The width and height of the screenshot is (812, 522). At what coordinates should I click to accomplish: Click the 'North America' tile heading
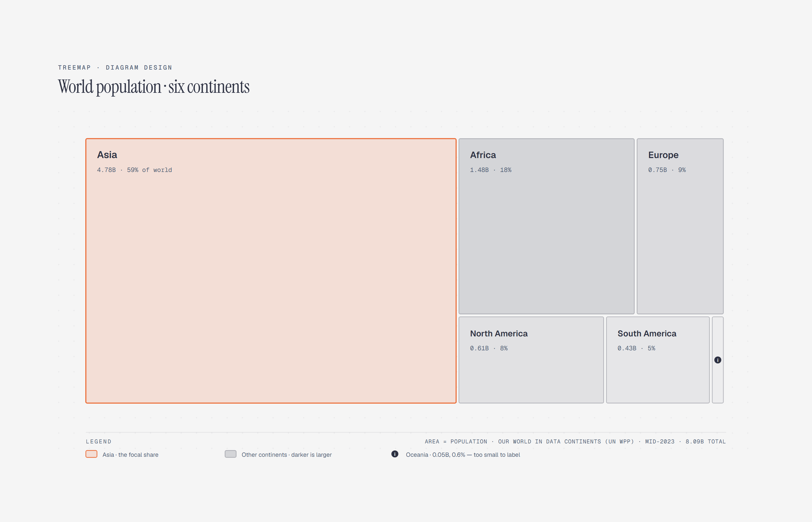499,333
